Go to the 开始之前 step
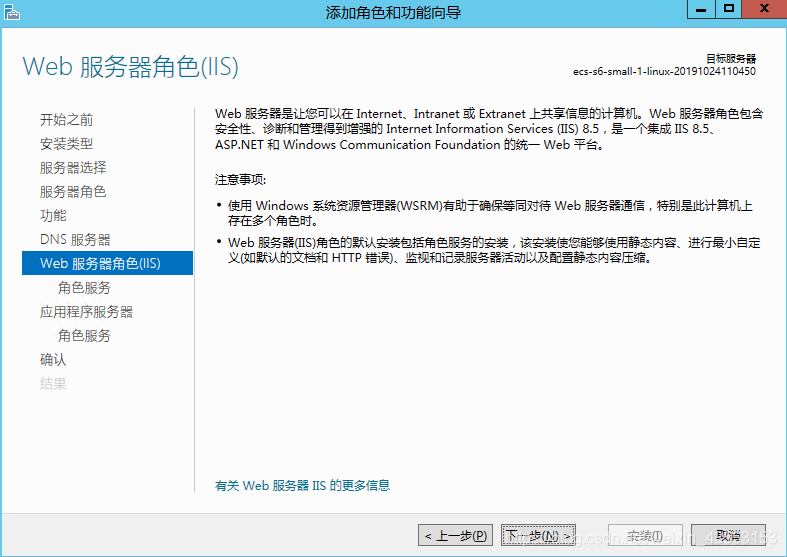 [66, 120]
